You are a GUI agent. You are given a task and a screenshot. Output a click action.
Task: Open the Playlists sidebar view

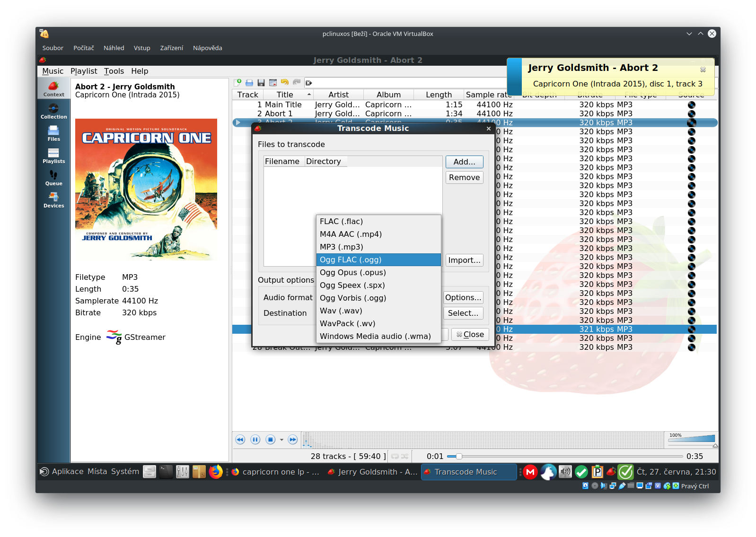pyautogui.click(x=53, y=156)
